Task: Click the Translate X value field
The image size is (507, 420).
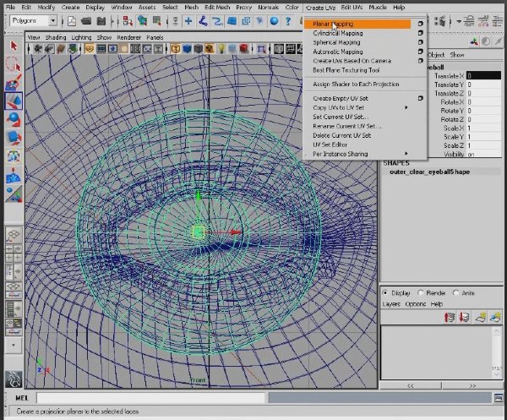Action: click(x=483, y=76)
